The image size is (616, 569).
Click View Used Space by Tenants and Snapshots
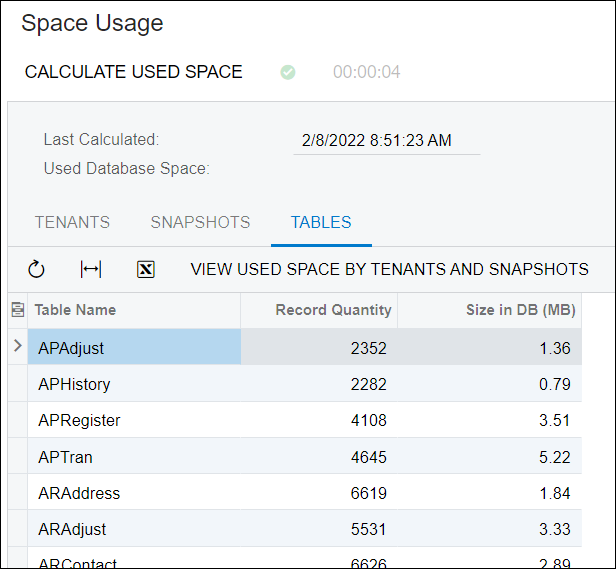pos(389,269)
